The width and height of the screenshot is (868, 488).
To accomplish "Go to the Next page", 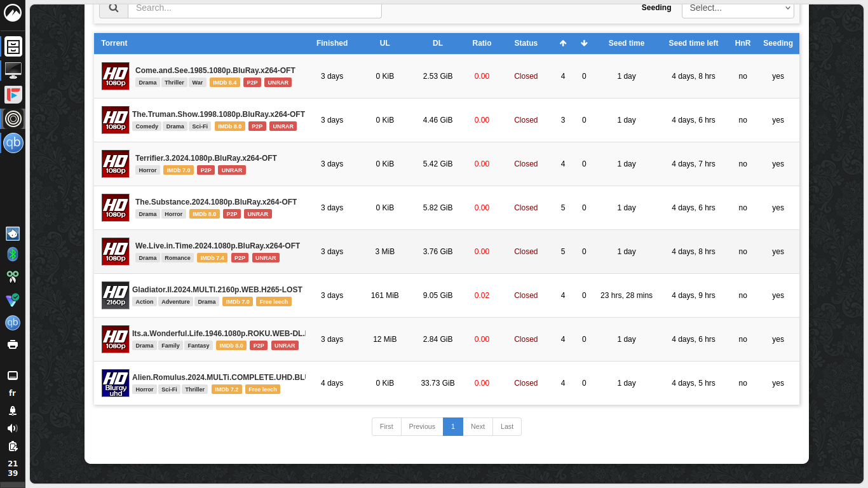I will (x=478, y=426).
